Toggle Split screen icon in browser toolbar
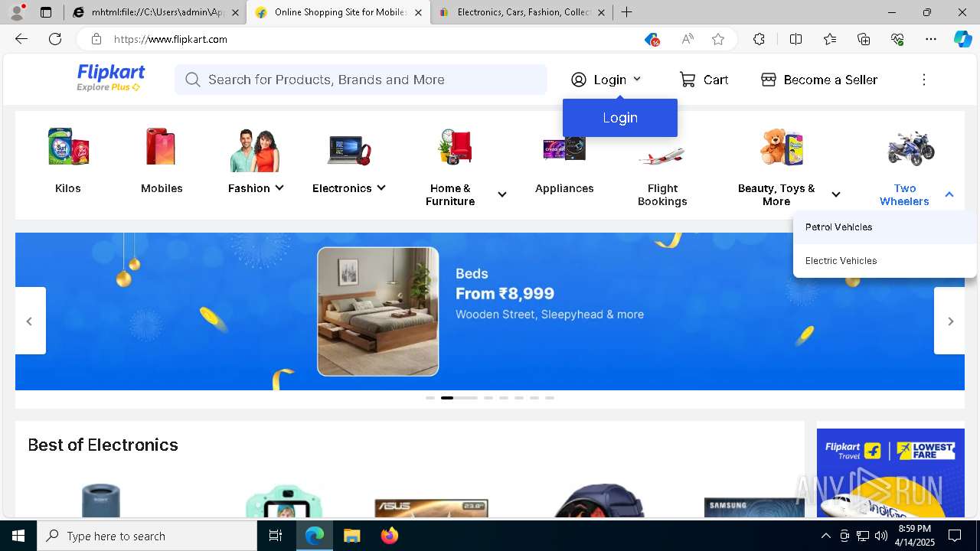980x551 pixels. tap(795, 39)
